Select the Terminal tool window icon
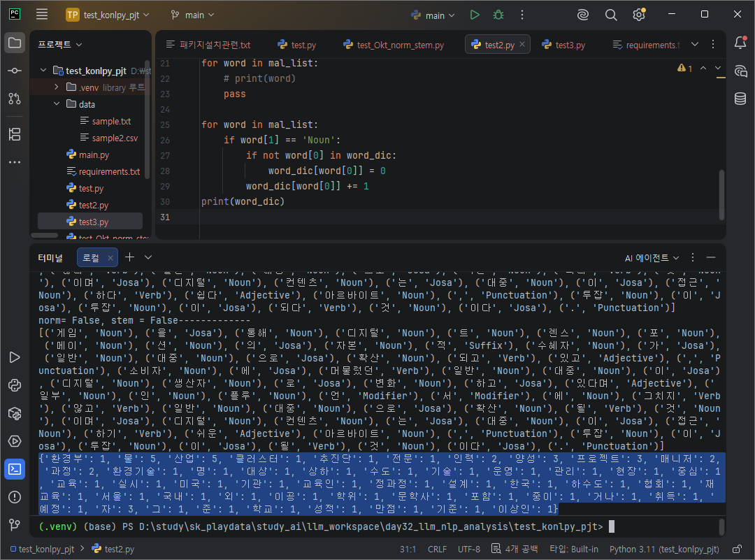This screenshot has height=560, width=755. [x=15, y=469]
